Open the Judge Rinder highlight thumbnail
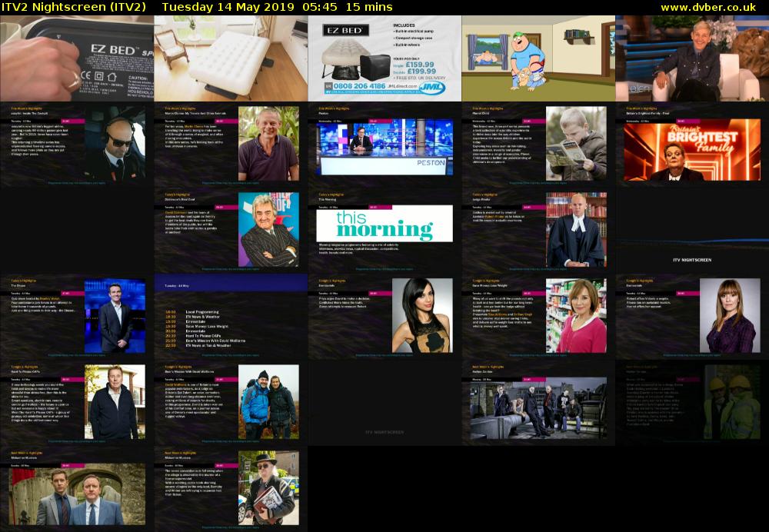 pyautogui.click(x=538, y=231)
